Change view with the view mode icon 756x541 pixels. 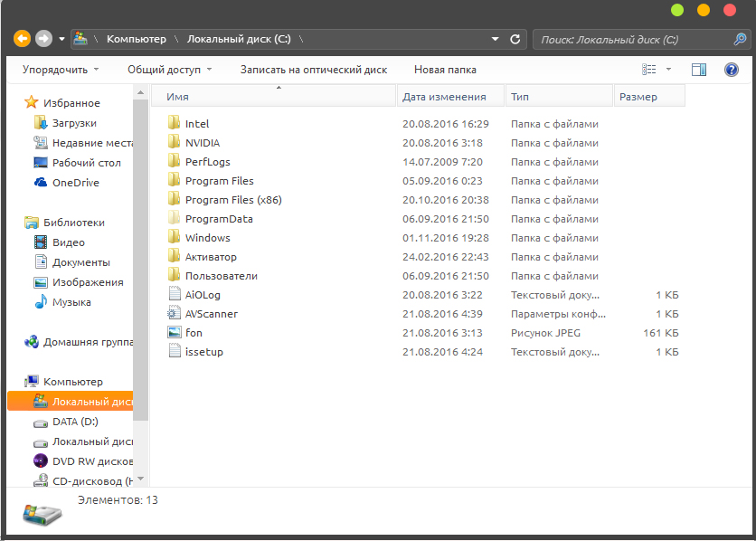pos(649,70)
